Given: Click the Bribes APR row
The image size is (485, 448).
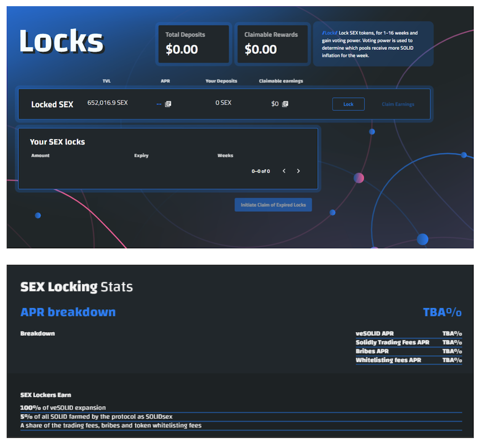Looking at the screenshot, I should [x=409, y=351].
